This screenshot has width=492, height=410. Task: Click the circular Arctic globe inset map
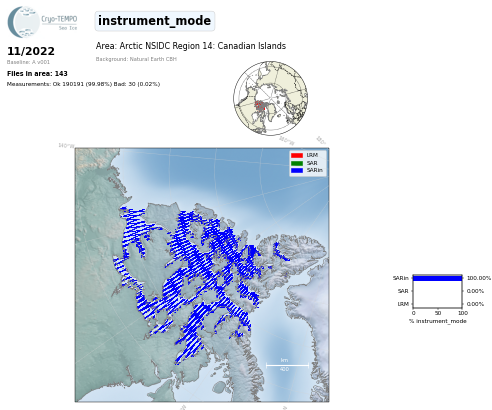(x=270, y=98)
